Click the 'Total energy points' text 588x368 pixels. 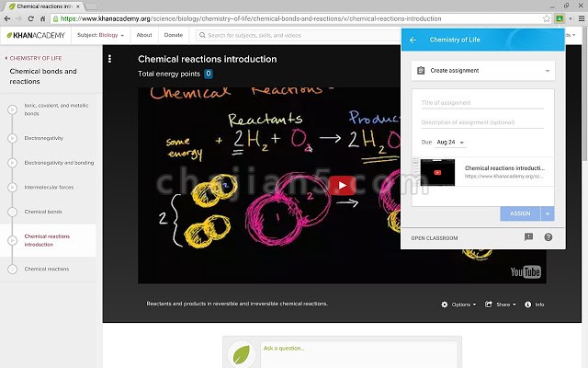coord(169,74)
